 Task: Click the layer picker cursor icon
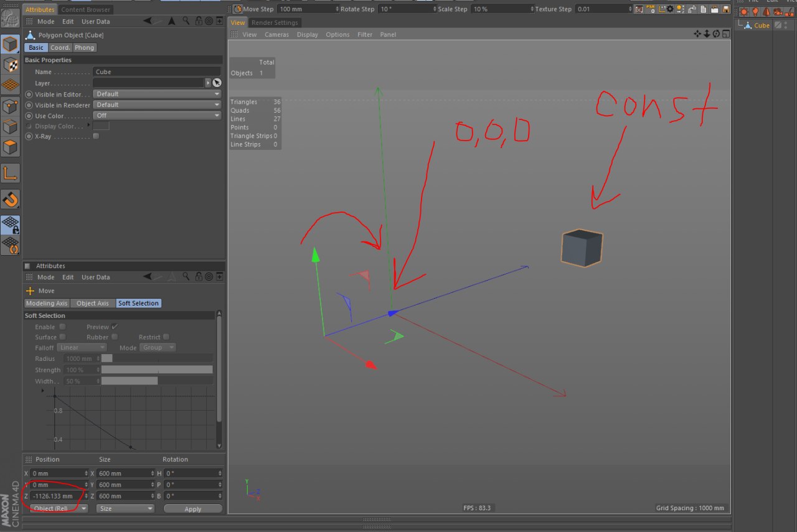point(217,83)
